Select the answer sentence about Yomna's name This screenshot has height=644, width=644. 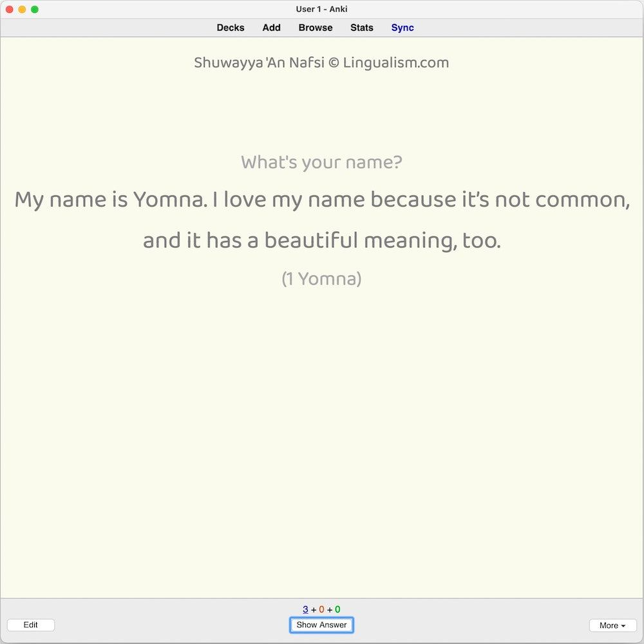click(322, 200)
